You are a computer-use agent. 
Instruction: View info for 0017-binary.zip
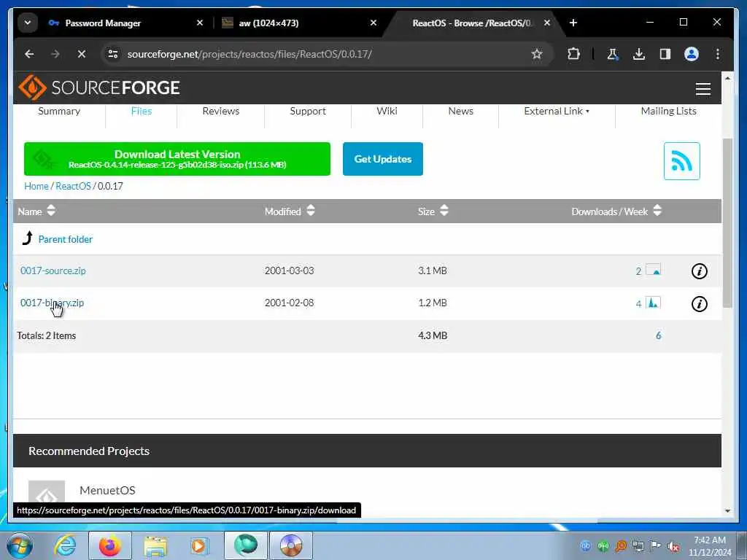699,304
